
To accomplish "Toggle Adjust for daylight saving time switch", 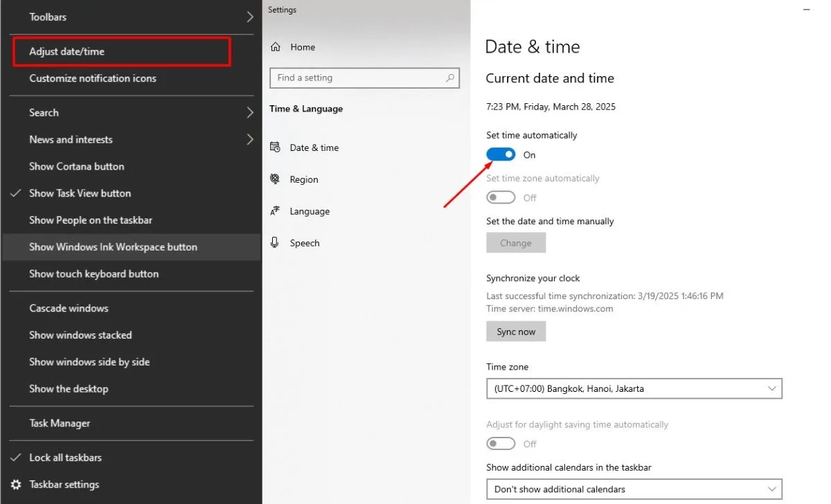I will [x=501, y=444].
